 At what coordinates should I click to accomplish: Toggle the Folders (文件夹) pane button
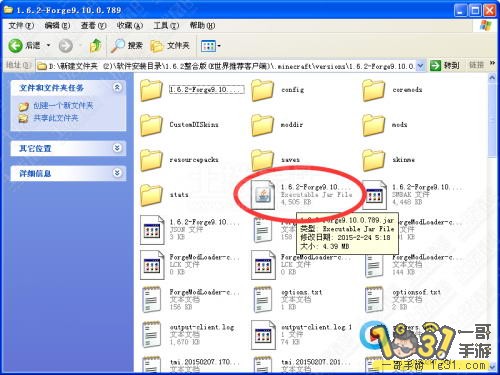point(170,46)
